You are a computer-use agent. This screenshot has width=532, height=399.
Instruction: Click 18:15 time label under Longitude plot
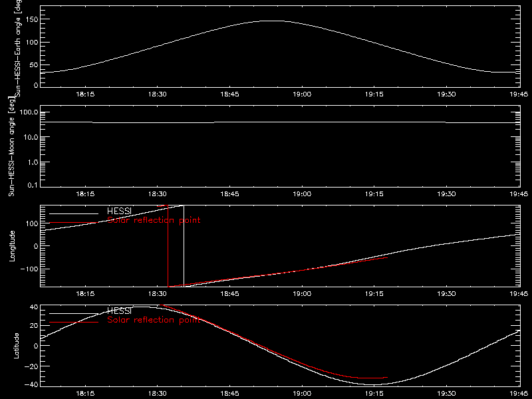(85, 294)
